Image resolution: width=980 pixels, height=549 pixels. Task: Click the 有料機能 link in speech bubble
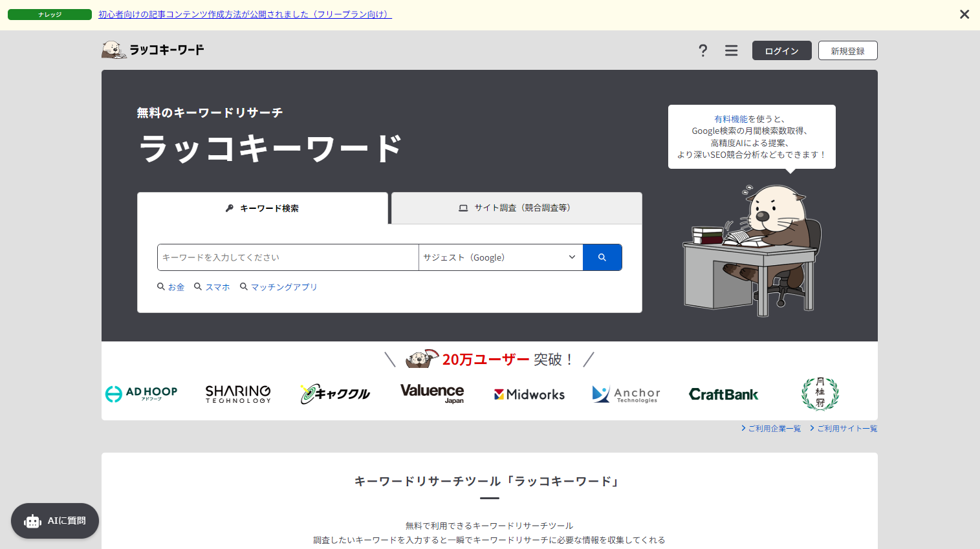(731, 119)
